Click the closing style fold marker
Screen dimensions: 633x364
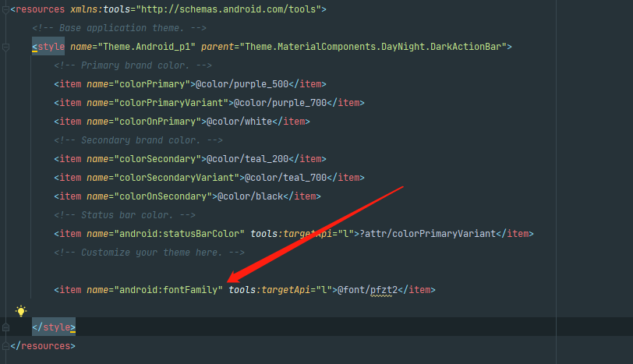coord(5,327)
